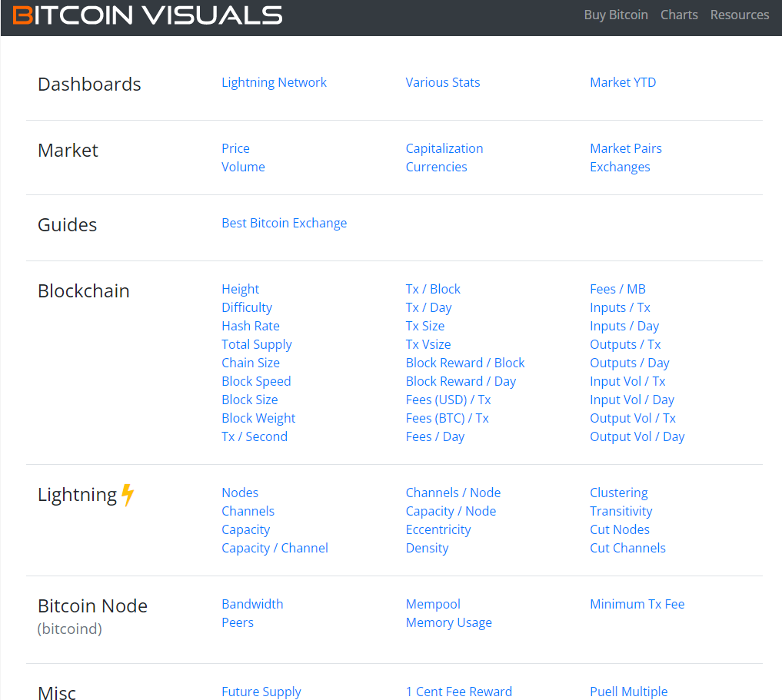Open the Inputs / Day link
The height and width of the screenshot is (700, 782).
click(x=624, y=327)
